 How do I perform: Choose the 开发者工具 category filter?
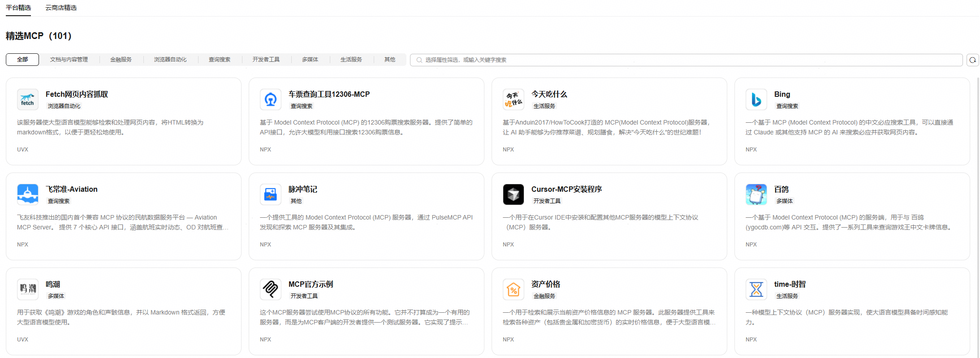pyautogui.click(x=266, y=60)
